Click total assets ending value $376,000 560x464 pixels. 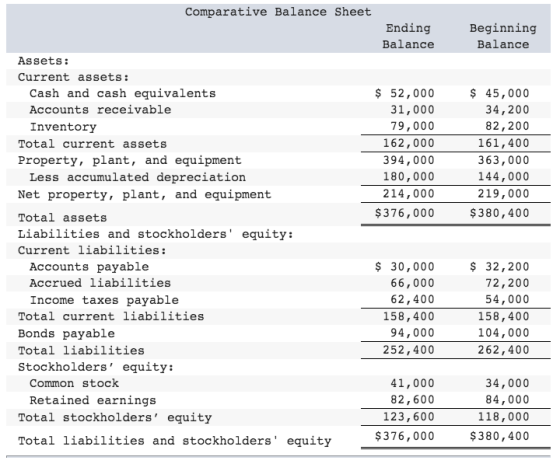(405, 213)
